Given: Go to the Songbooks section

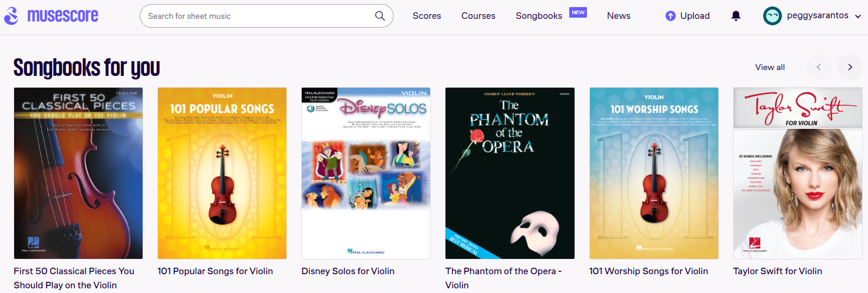Looking at the screenshot, I should (539, 16).
